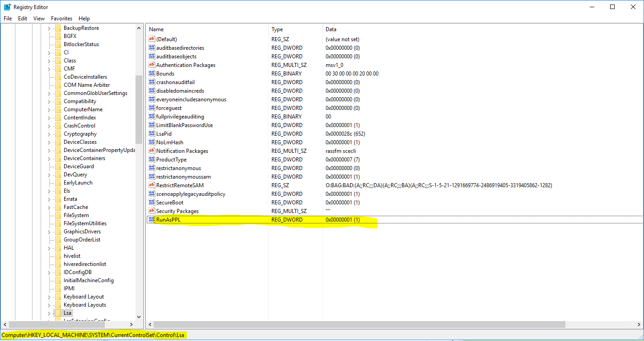This screenshot has height=341, width=644.
Task: Click the Lsa folder icon
Action: click(57, 313)
